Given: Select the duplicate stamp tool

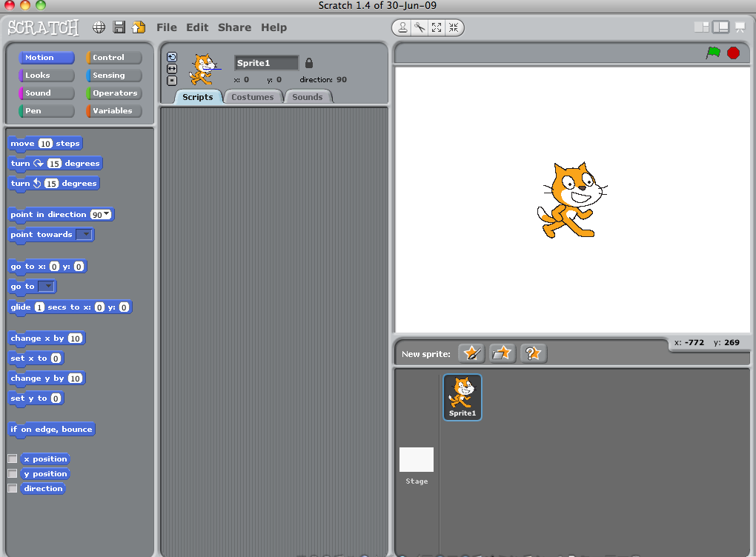Looking at the screenshot, I should click(402, 27).
